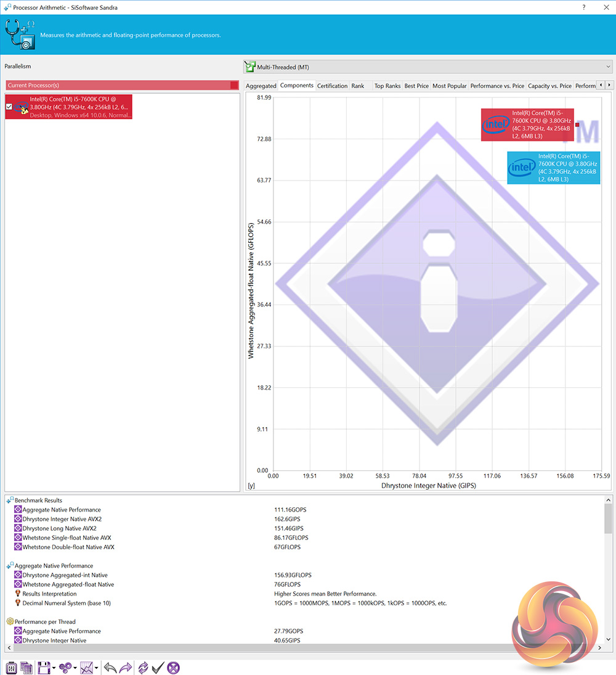
Task: Click the red Intel i5-7600K legend box
Action: click(x=527, y=125)
